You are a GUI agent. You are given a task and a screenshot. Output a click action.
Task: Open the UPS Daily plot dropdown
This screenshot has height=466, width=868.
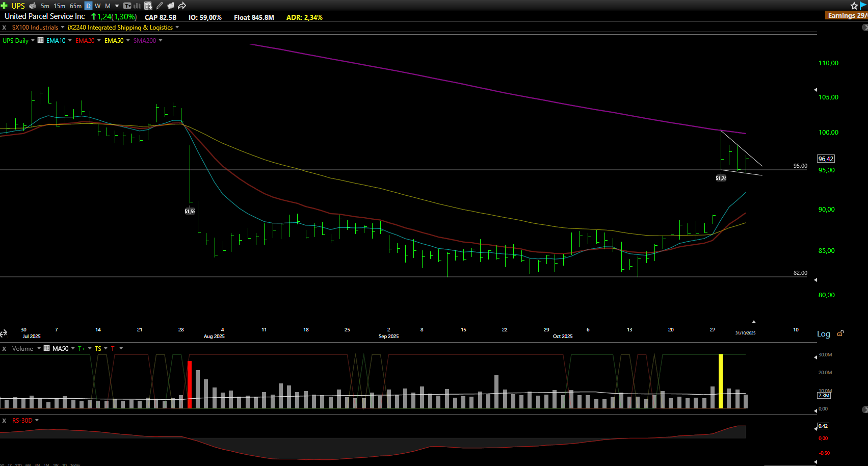(x=33, y=40)
